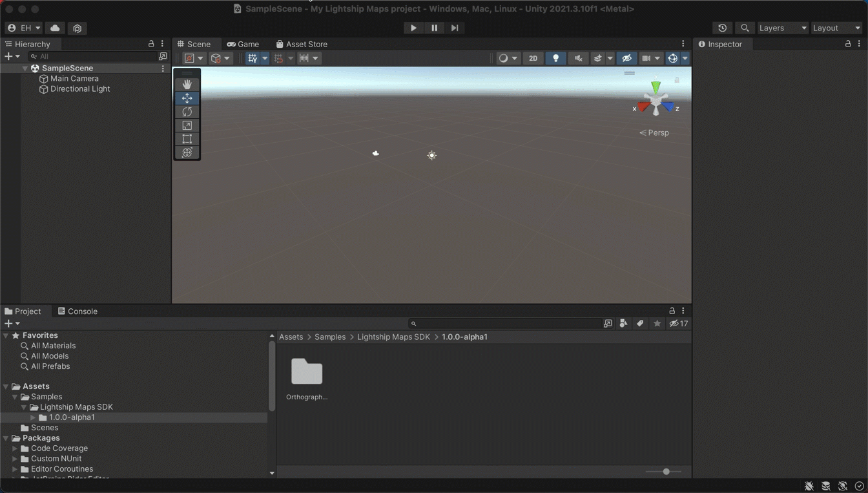The width and height of the screenshot is (868, 493).
Task: Open the Console tab
Action: pos(78,311)
